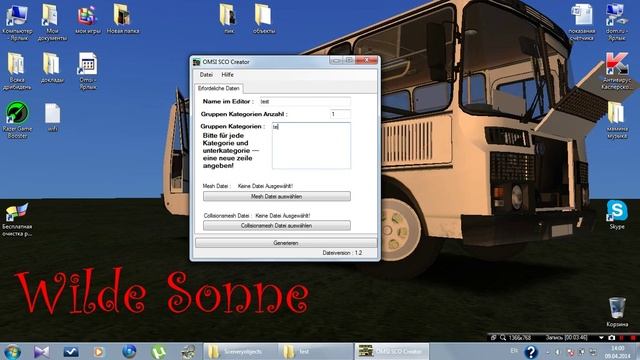Viewport: 640px width, 360px height.
Task: Click the Gruppen Kategorien text area
Action: click(311, 146)
